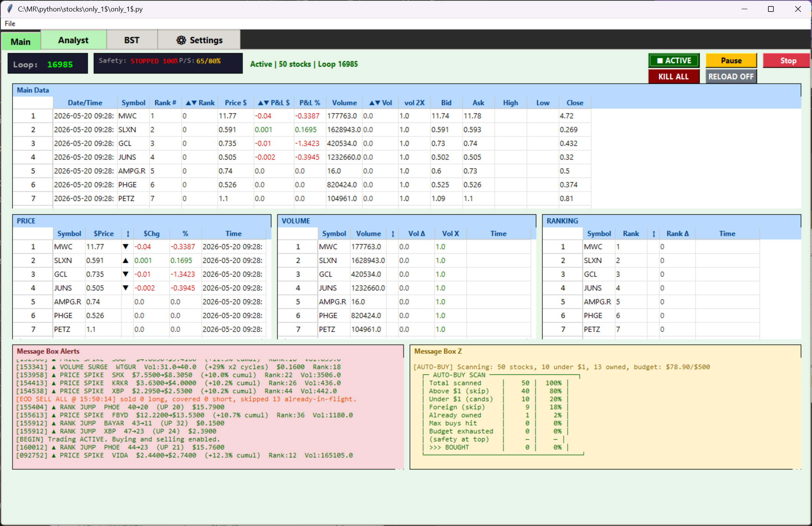Open the BST tab
This screenshot has height=526, width=812.
tap(132, 40)
